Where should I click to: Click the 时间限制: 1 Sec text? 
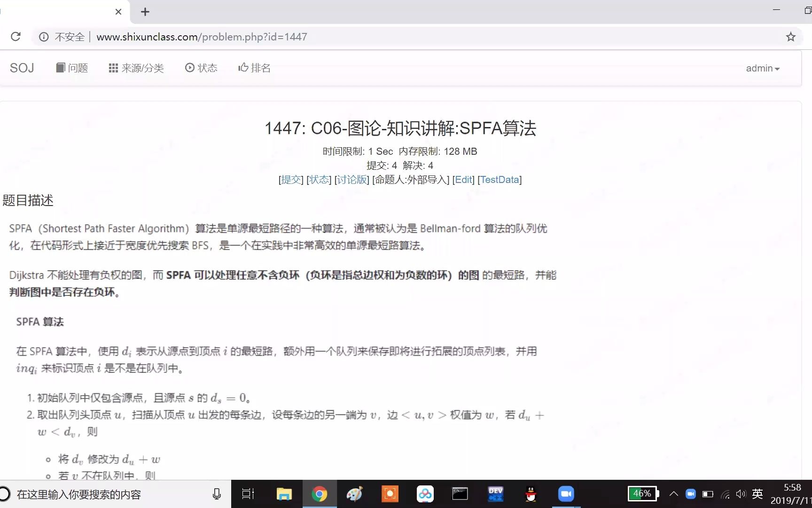coord(358,151)
